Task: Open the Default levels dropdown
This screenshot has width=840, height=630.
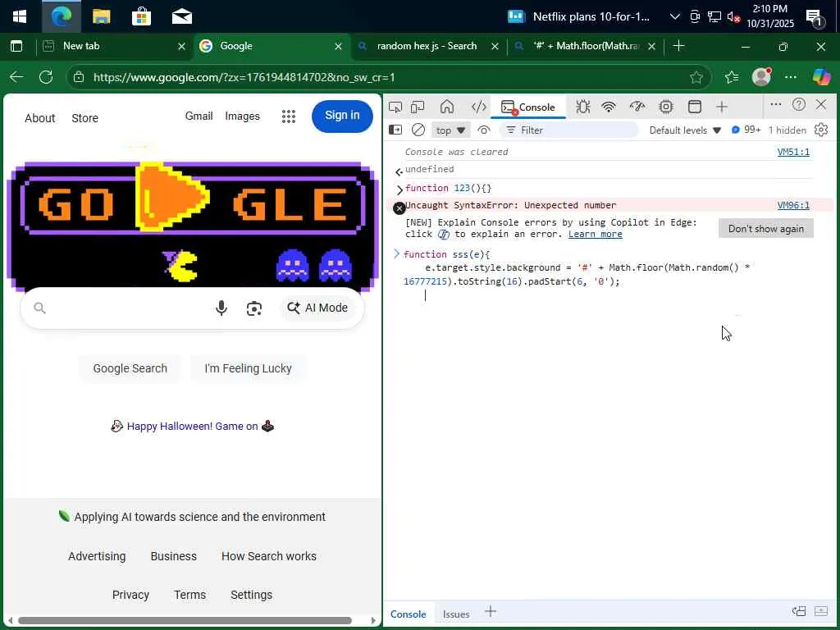Action: click(685, 130)
